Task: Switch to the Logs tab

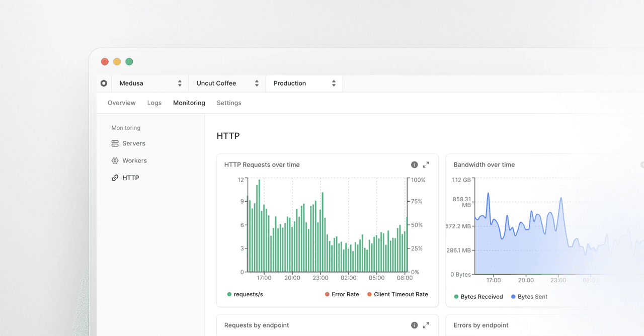Action: [x=154, y=103]
